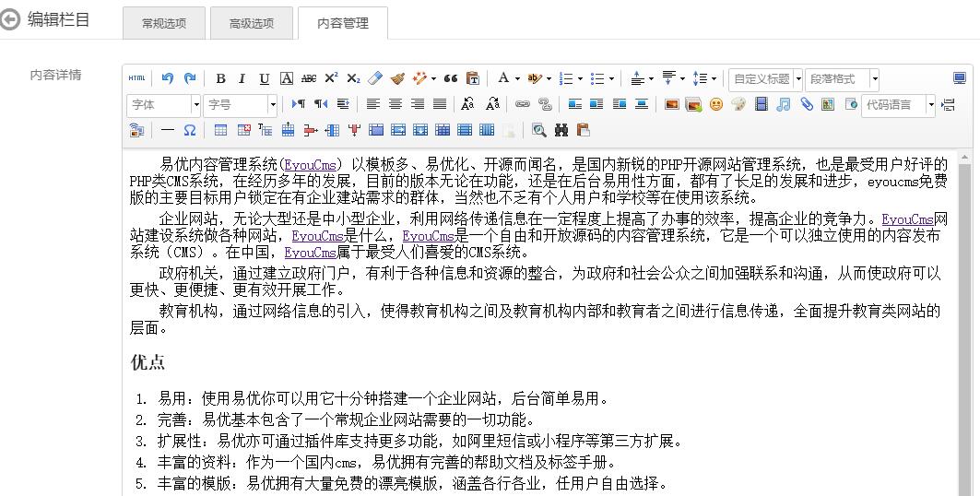Expand the 段落格式 paragraph format dropdown
Viewport: 980px width, 496px height.
tap(874, 79)
